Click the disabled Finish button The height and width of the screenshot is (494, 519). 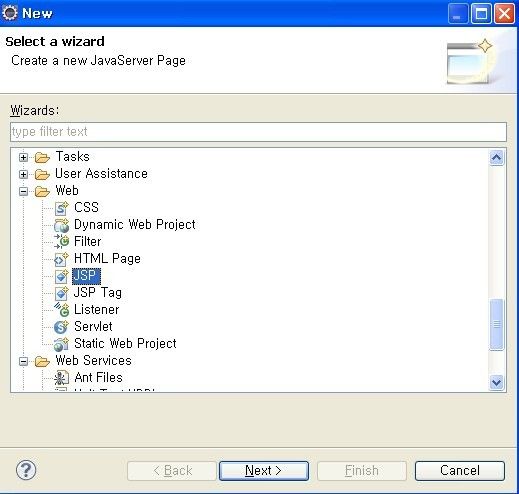point(362,471)
